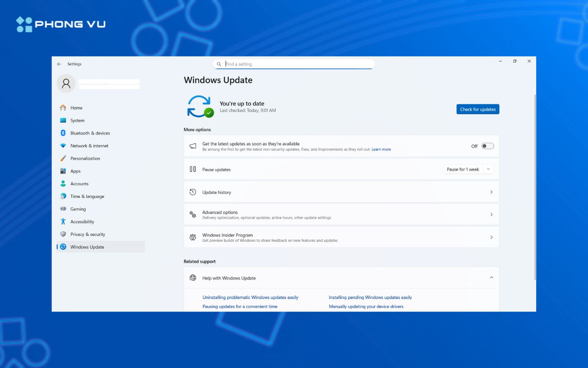This screenshot has width=588, height=368.
Task: Open the Learn more link
Action: tap(381, 149)
